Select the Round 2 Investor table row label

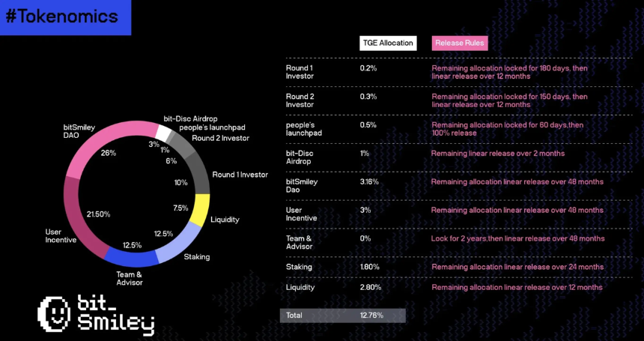(300, 100)
